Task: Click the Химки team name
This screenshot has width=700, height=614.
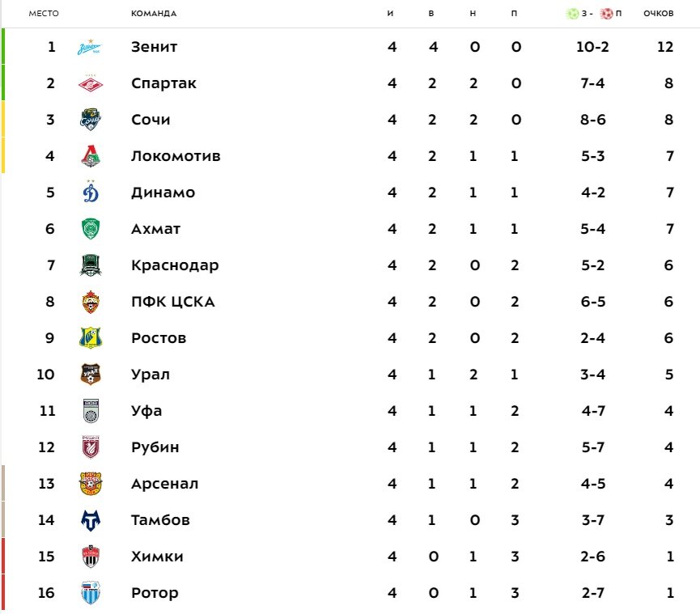Action: point(157,557)
